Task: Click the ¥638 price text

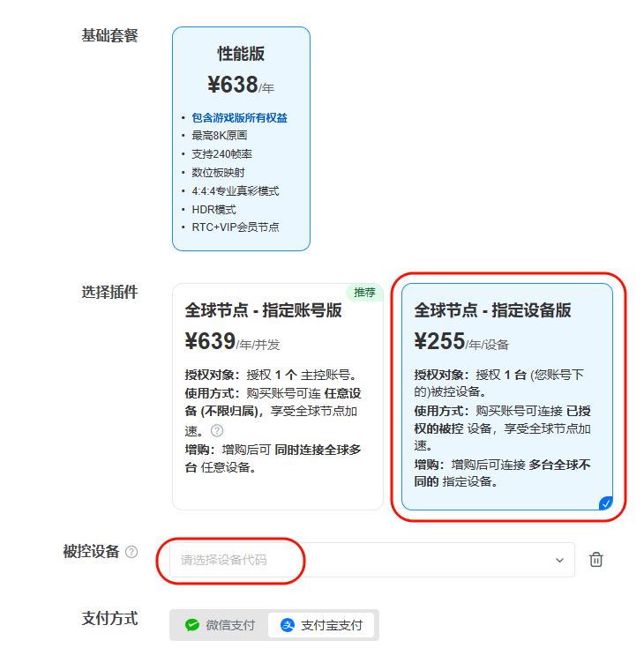Action: click(x=233, y=85)
